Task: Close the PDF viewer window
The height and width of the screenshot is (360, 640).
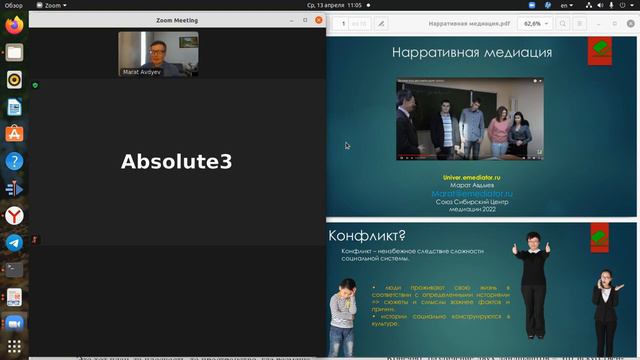Action: (x=631, y=24)
